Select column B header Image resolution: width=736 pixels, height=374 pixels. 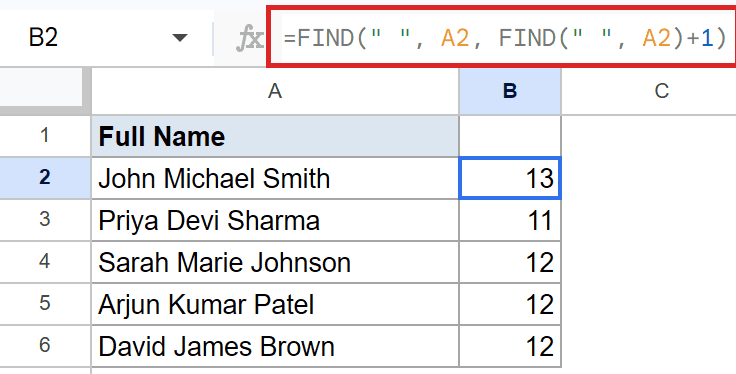pyautogui.click(x=510, y=91)
